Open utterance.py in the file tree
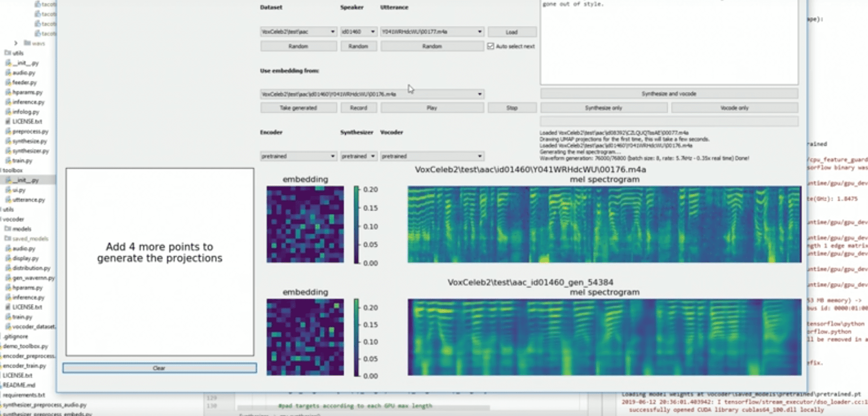868x416 pixels. pyautogui.click(x=28, y=199)
